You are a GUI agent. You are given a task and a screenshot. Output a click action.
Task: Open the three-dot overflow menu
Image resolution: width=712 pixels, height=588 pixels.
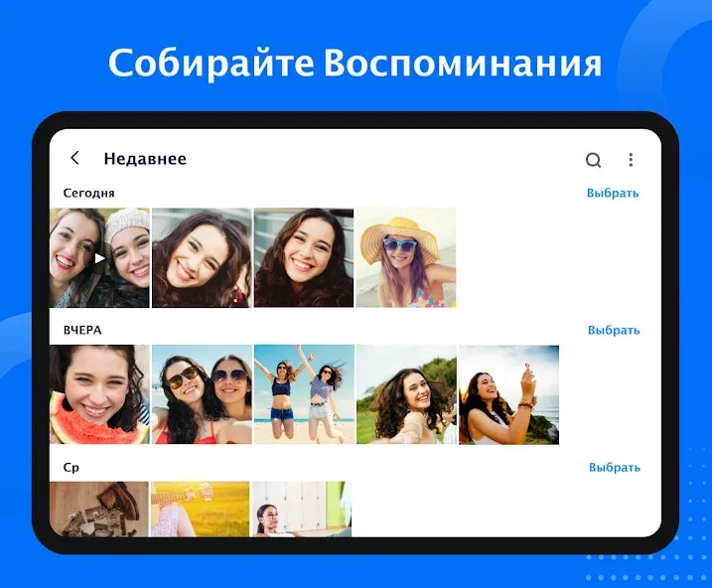[631, 159]
